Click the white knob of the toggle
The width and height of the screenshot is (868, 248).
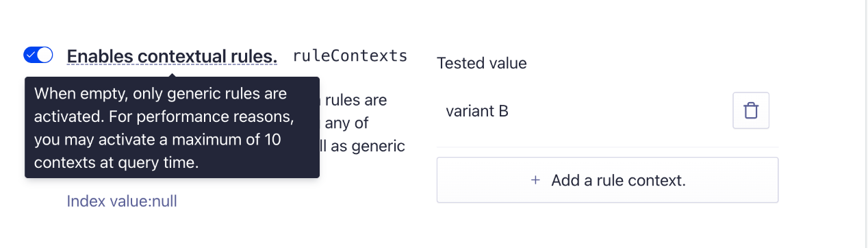(x=44, y=55)
